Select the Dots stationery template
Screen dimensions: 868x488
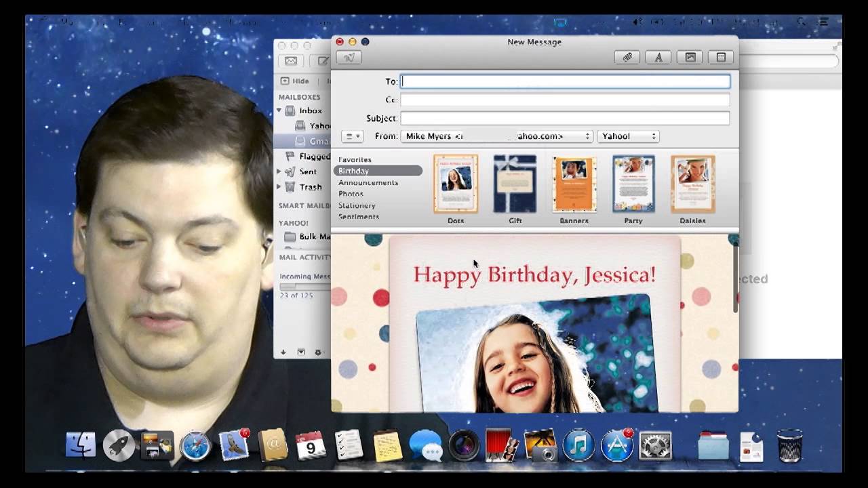pyautogui.click(x=455, y=184)
